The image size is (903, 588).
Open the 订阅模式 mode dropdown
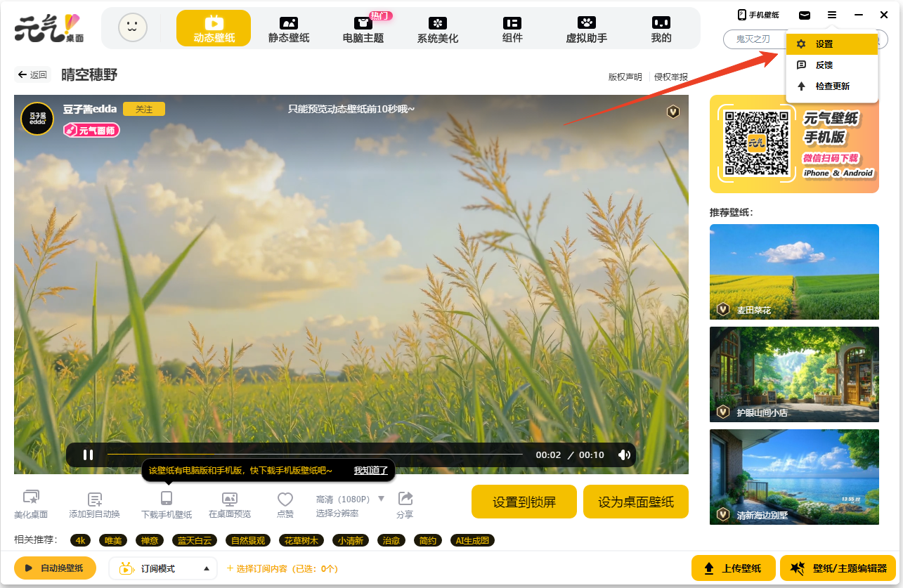tap(206, 568)
